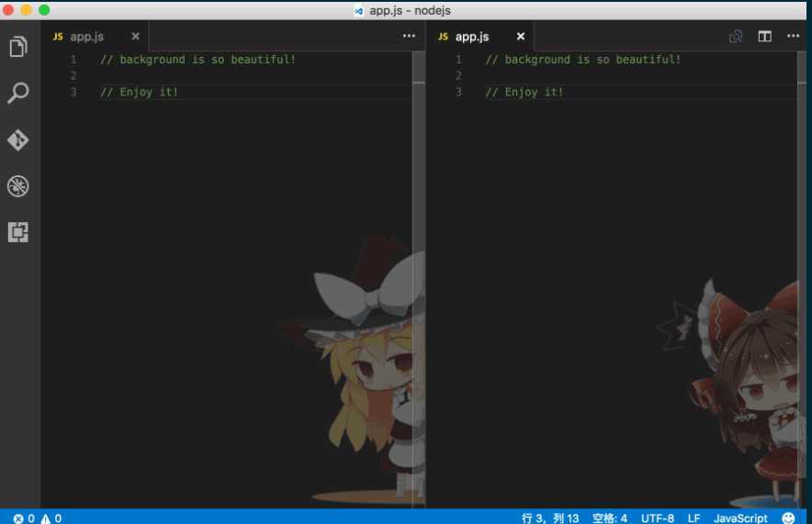Click line number 2 in right editor

click(x=458, y=75)
